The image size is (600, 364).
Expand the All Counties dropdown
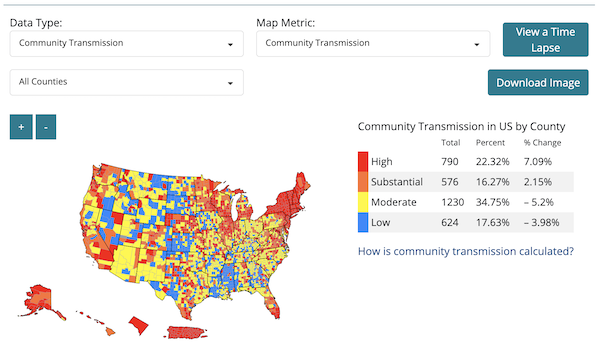coord(127,82)
